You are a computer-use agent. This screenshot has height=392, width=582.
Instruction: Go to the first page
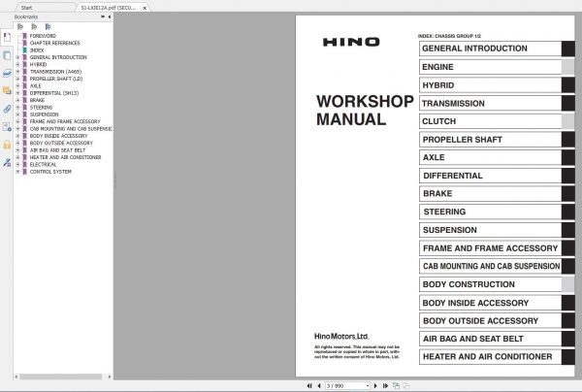tap(309, 385)
